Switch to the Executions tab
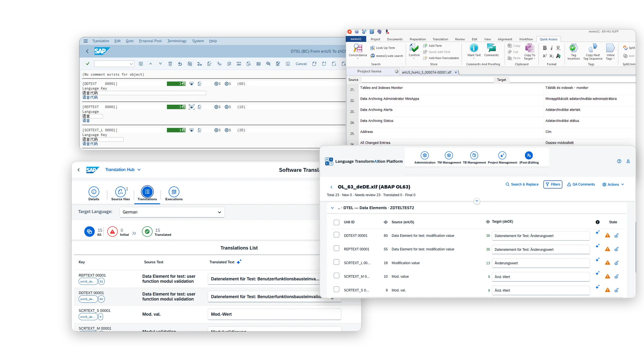 click(x=174, y=194)
